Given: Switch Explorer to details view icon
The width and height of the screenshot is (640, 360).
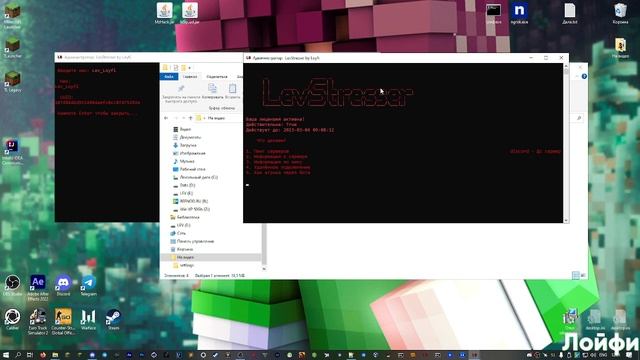Looking at the screenshot, I should pyautogui.click(x=576, y=276).
